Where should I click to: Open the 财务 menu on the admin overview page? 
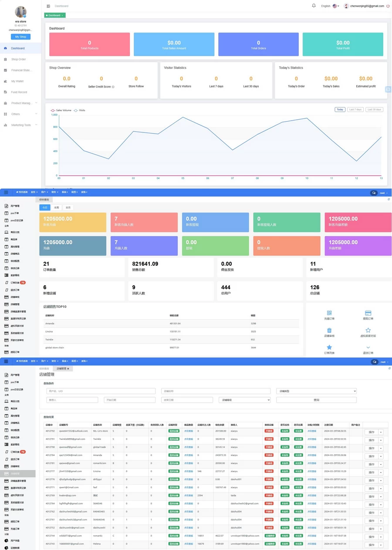click(54, 192)
